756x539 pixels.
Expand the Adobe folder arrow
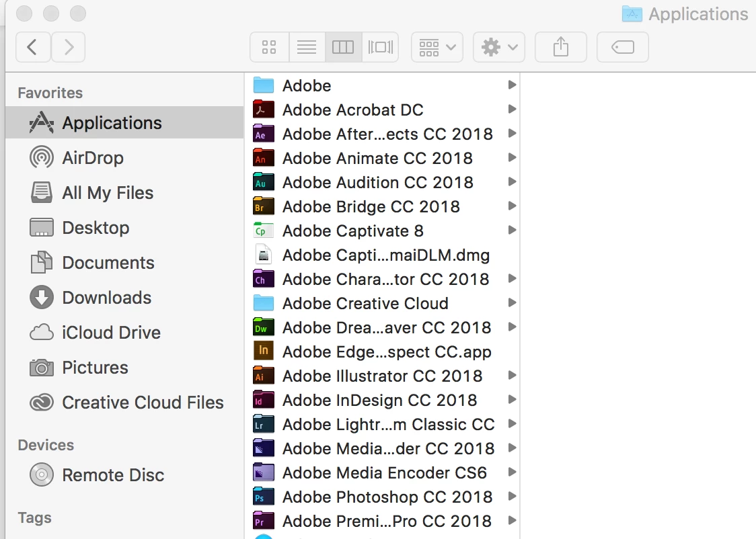tap(512, 85)
